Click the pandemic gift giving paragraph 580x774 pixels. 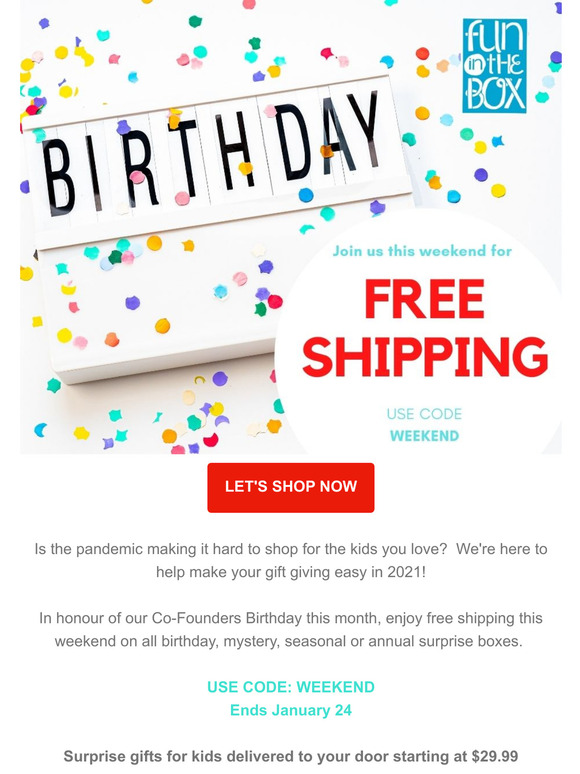click(x=291, y=560)
